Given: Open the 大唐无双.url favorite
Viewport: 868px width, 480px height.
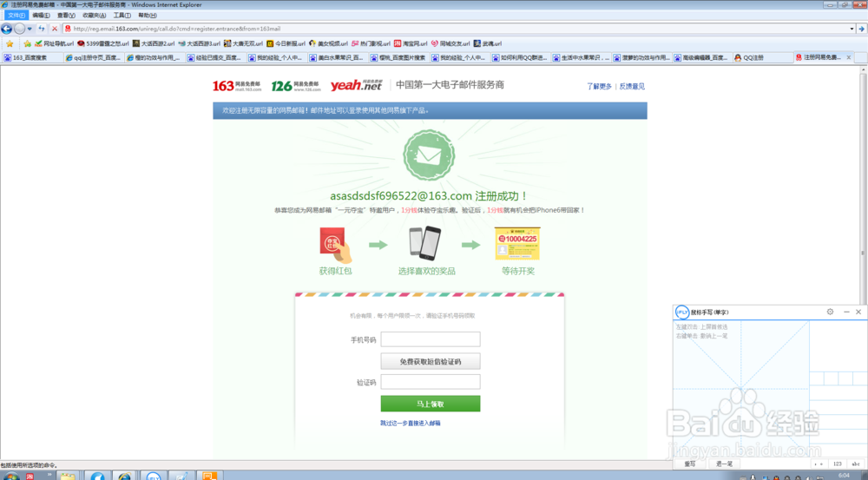Looking at the screenshot, I should coord(243,43).
